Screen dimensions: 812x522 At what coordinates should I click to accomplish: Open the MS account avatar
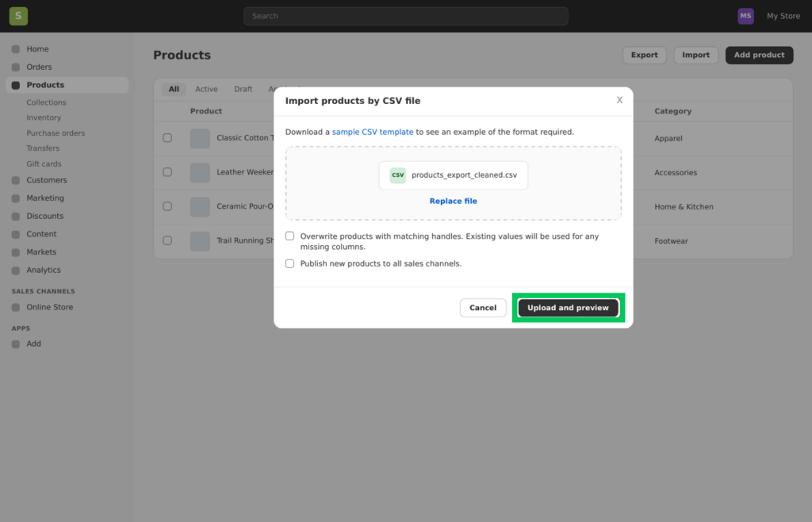point(745,16)
